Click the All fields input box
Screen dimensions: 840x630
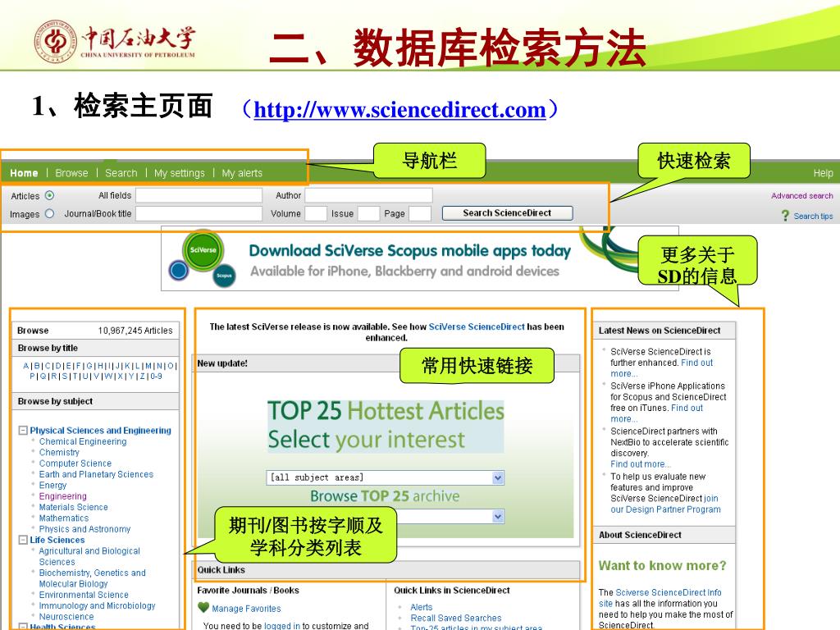199,195
